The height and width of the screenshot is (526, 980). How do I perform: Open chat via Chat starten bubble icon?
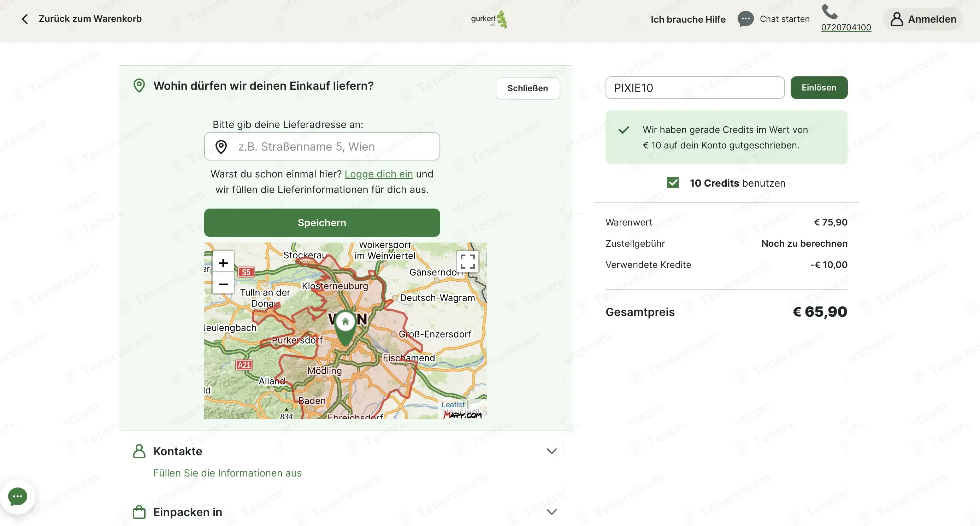pyautogui.click(x=745, y=19)
